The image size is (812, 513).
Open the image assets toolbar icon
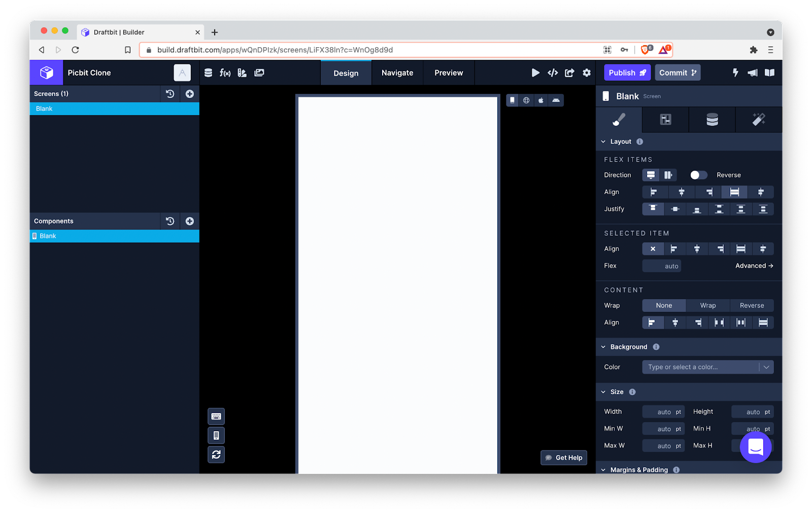(259, 72)
